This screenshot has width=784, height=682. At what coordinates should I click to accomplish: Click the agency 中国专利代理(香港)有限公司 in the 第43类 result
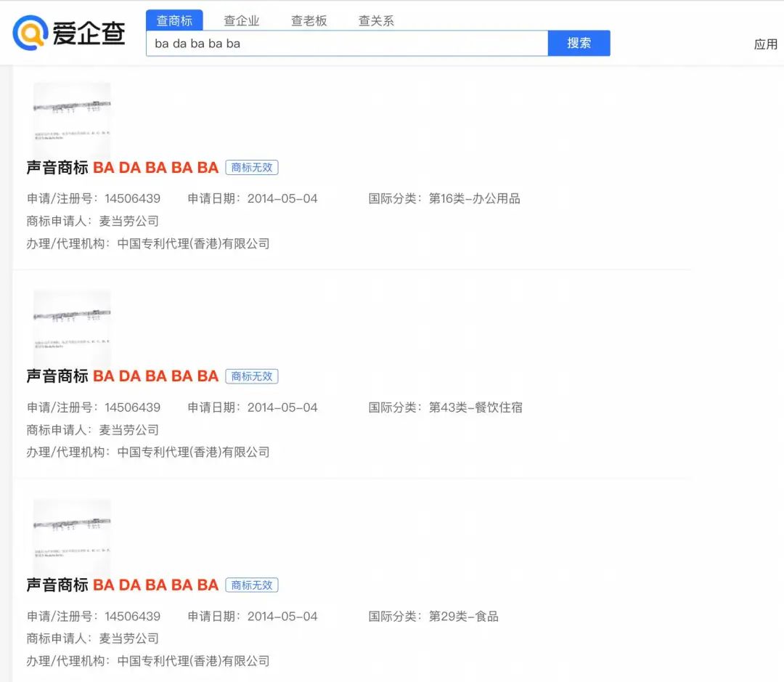[194, 452]
